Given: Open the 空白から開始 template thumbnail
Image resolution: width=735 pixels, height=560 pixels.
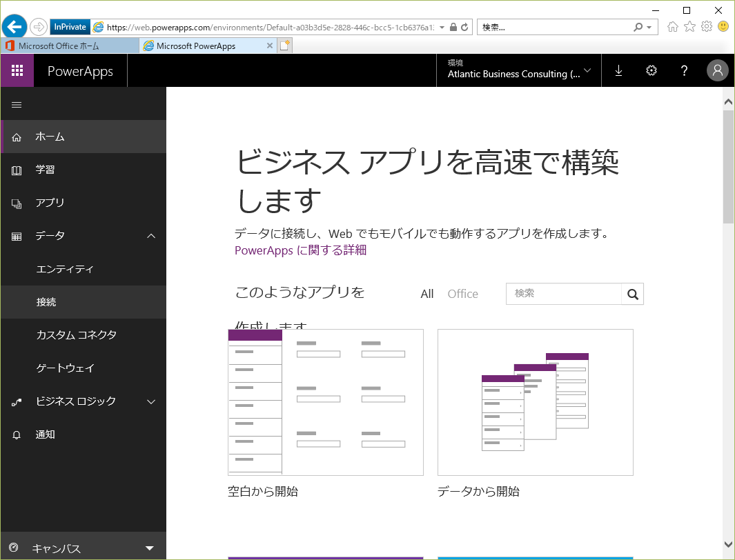Looking at the screenshot, I should click(326, 402).
